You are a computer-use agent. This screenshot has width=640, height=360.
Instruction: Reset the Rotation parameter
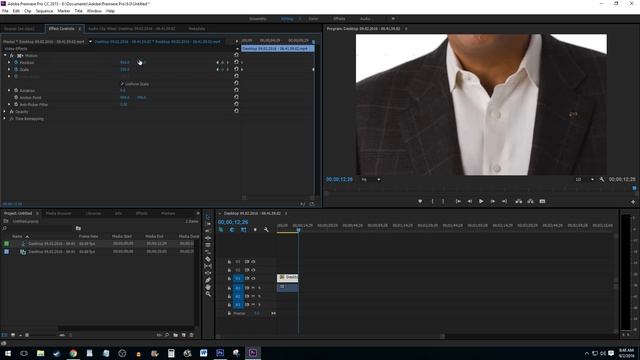pos(236,90)
